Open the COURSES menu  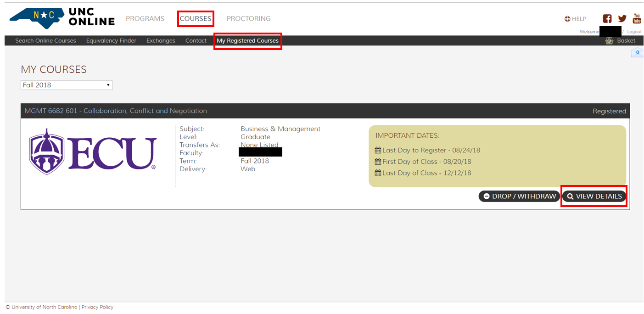pos(196,19)
